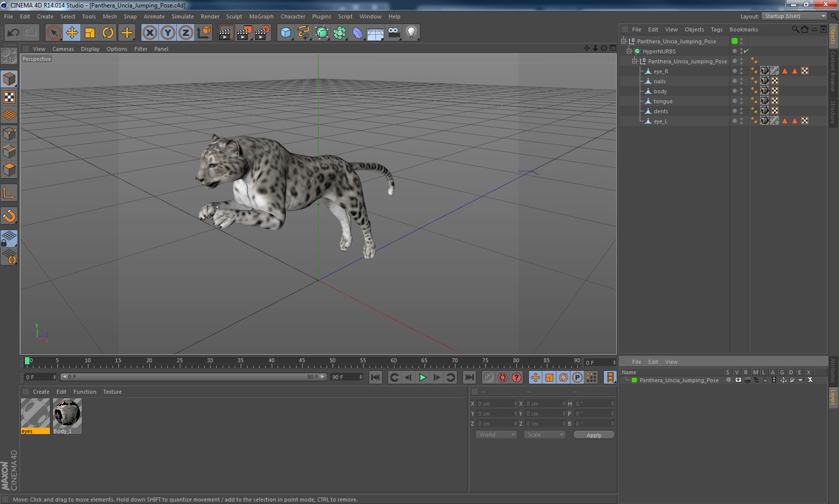
Task: Add a HyperNURBS generator
Action: click(322, 33)
